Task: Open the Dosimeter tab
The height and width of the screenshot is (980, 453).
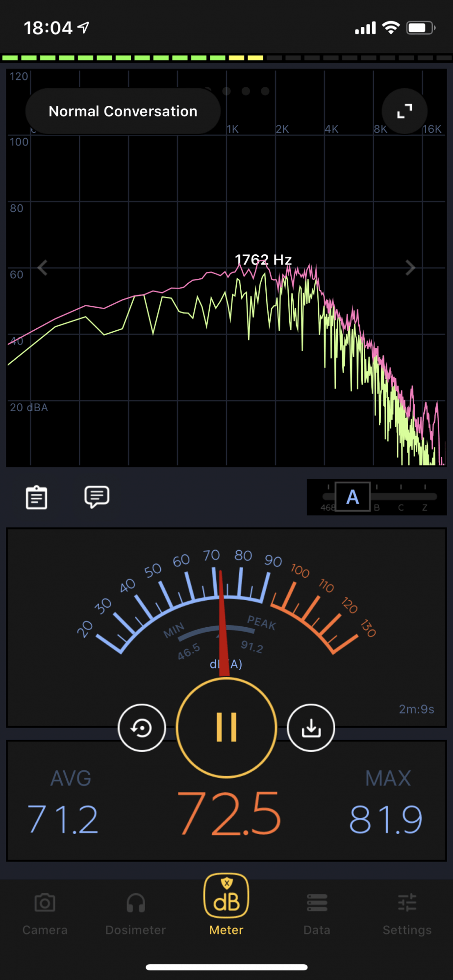Action: [136, 914]
